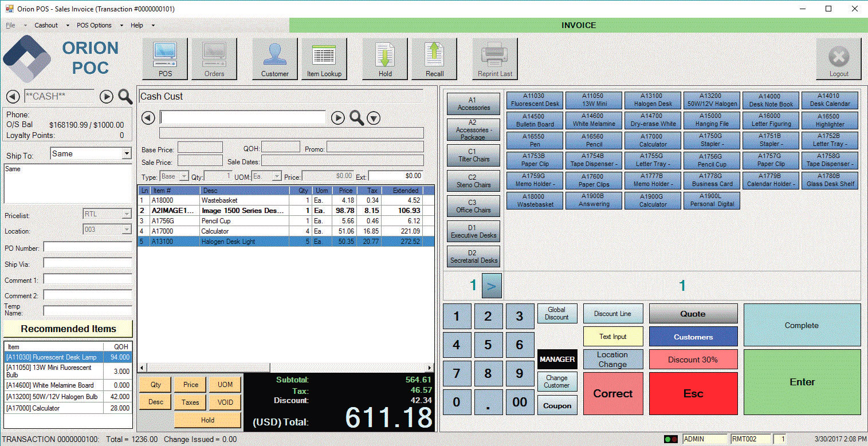The image size is (868, 446).
Task: Open the Cashout menu
Action: [46, 25]
